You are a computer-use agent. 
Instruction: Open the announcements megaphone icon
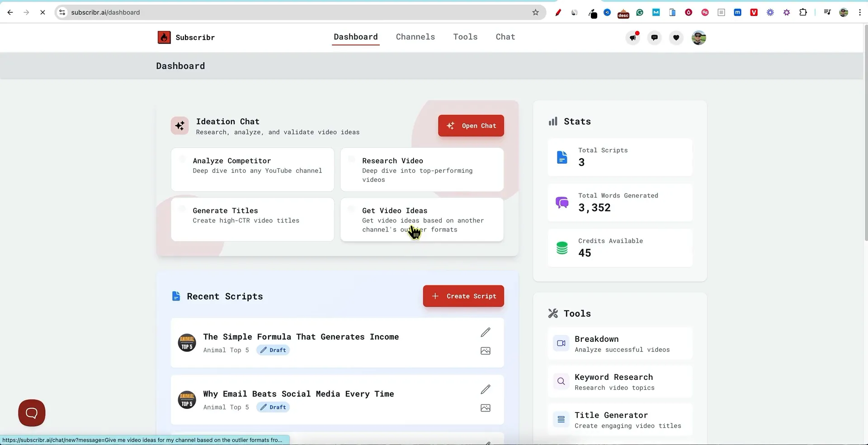633,38
